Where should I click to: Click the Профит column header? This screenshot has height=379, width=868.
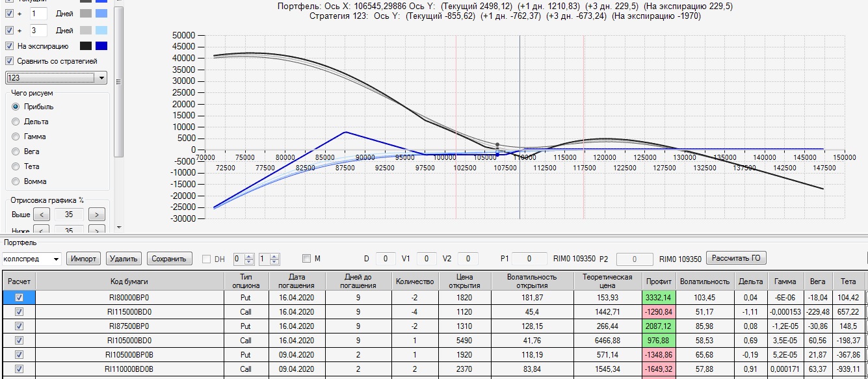coord(659,281)
